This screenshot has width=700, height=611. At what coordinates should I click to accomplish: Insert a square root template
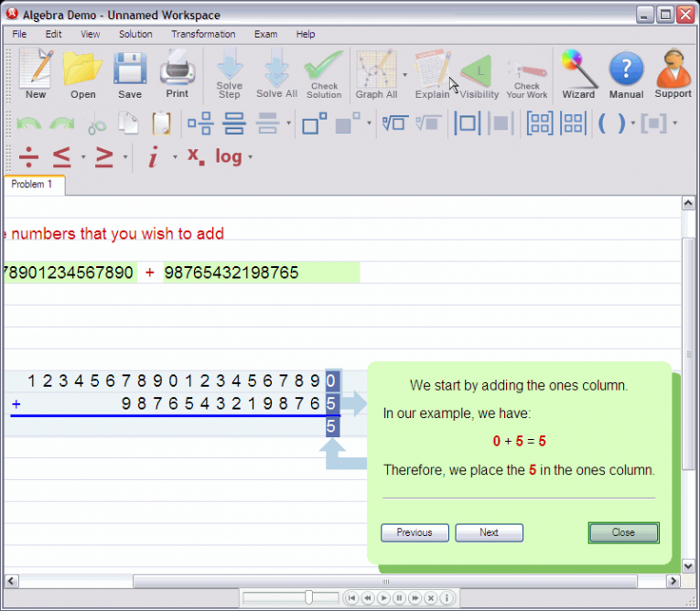[395, 123]
